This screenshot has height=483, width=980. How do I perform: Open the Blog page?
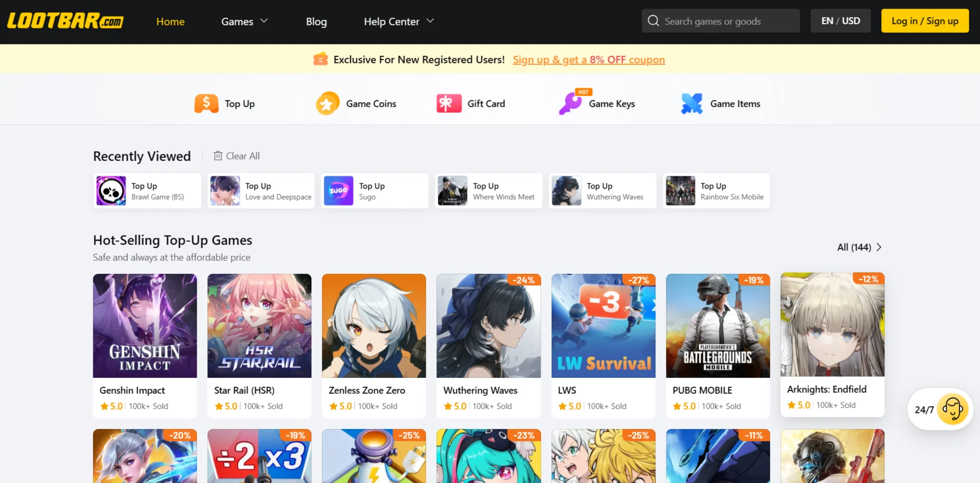(316, 22)
